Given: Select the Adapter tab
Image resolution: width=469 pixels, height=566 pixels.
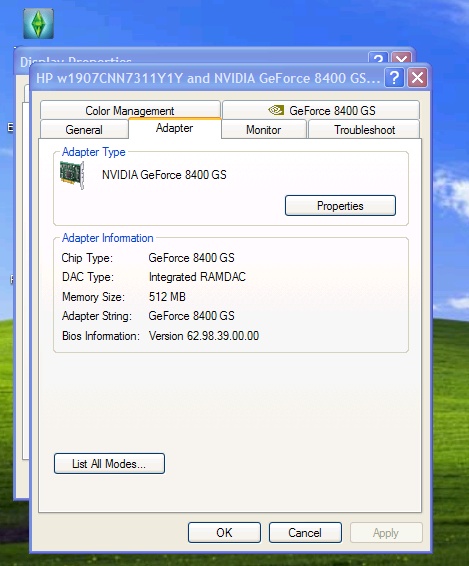Looking at the screenshot, I should (x=174, y=128).
